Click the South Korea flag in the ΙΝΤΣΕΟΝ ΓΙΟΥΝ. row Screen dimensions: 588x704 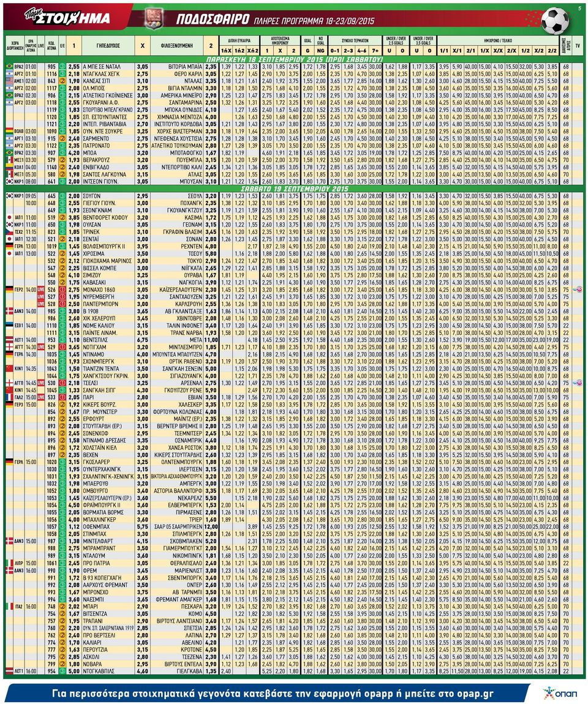coord(9,181)
